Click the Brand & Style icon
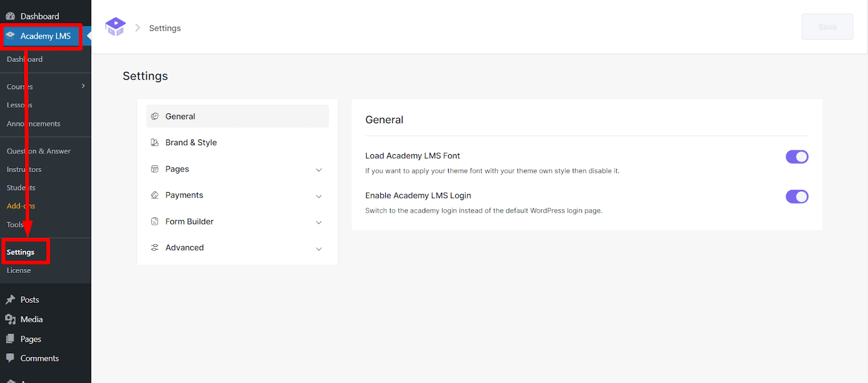 (x=155, y=143)
